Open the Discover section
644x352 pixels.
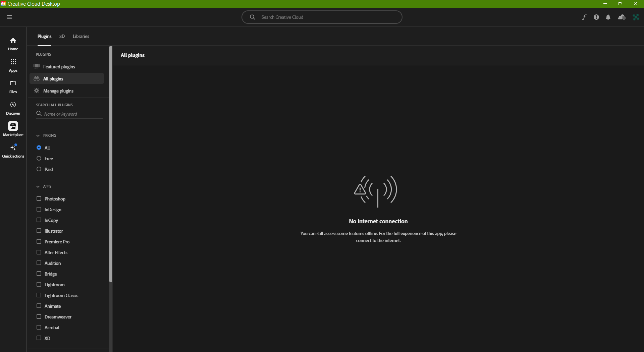coord(13,109)
